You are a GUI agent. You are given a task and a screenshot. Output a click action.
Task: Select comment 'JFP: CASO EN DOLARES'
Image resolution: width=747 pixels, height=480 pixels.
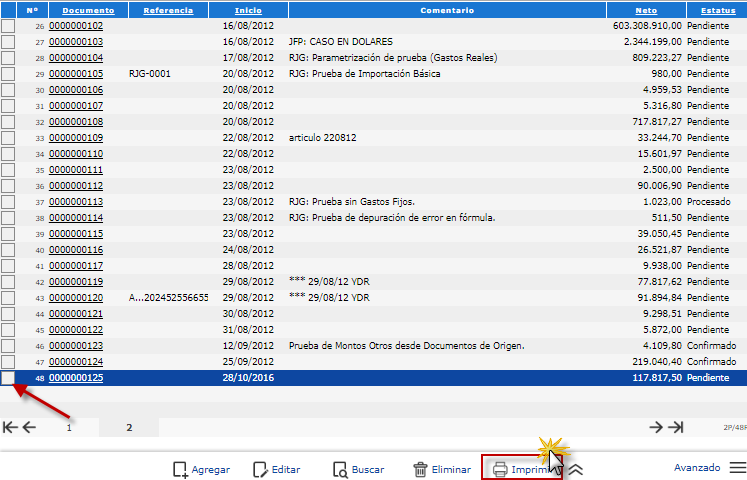[x=341, y=42]
